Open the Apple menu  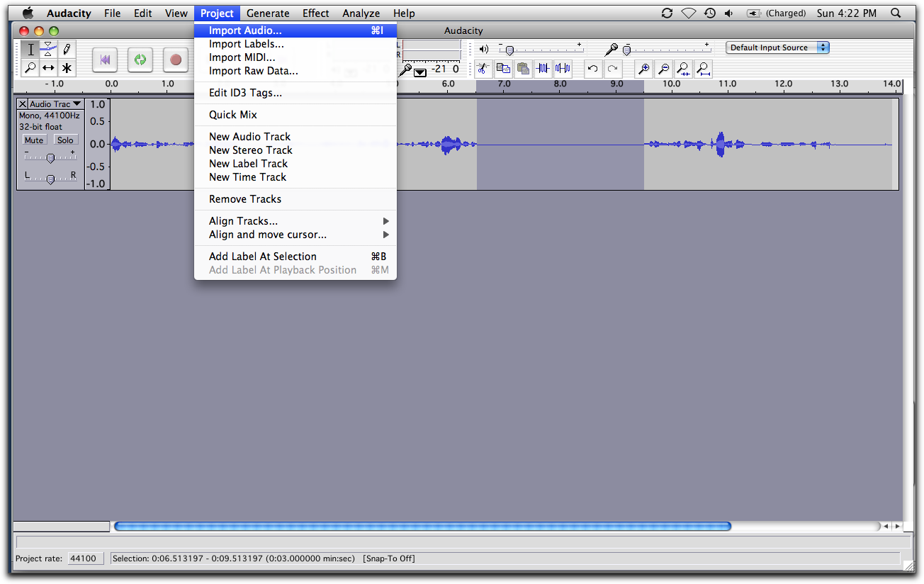tap(28, 13)
